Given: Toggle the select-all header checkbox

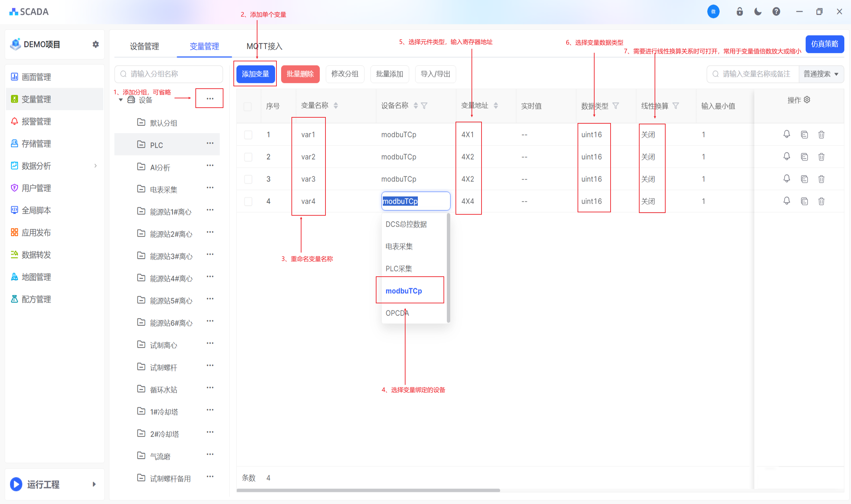Looking at the screenshot, I should click(x=247, y=106).
